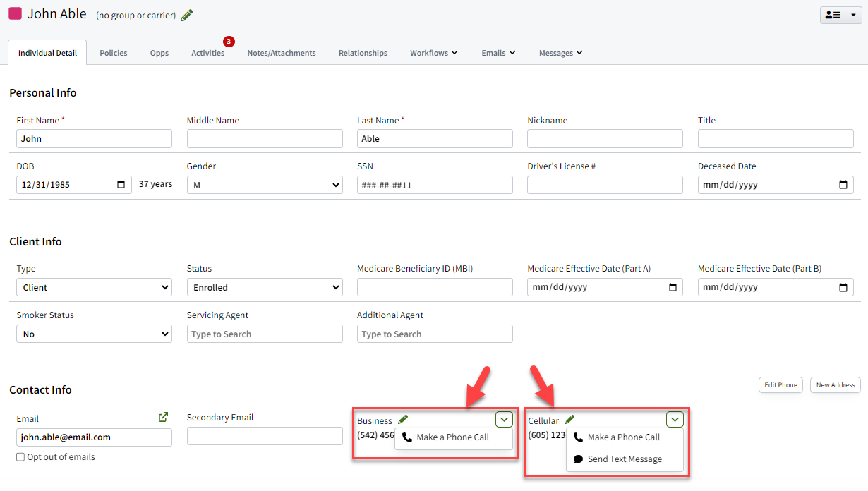Edit the Cellular phone label via pencil icon
Image resolution: width=868 pixels, height=491 pixels.
pos(570,419)
